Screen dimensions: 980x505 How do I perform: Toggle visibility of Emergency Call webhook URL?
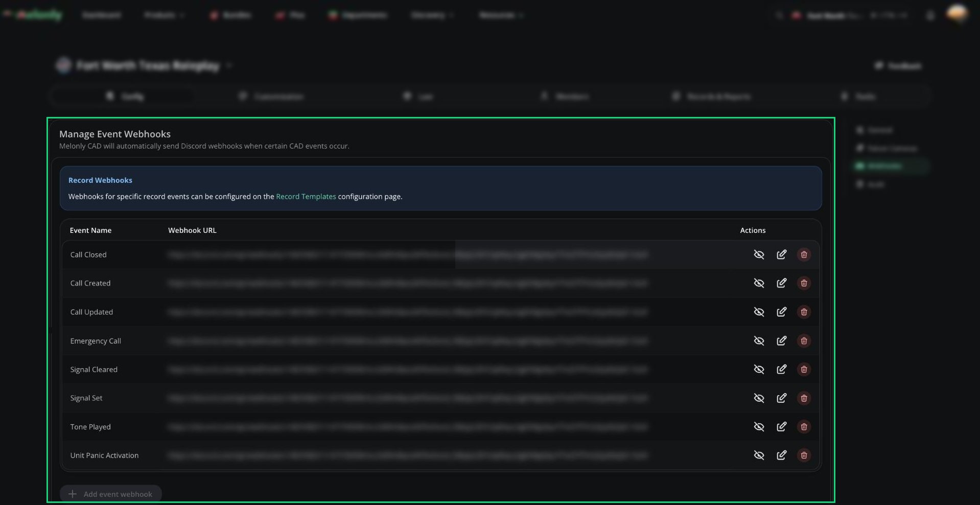(x=759, y=341)
